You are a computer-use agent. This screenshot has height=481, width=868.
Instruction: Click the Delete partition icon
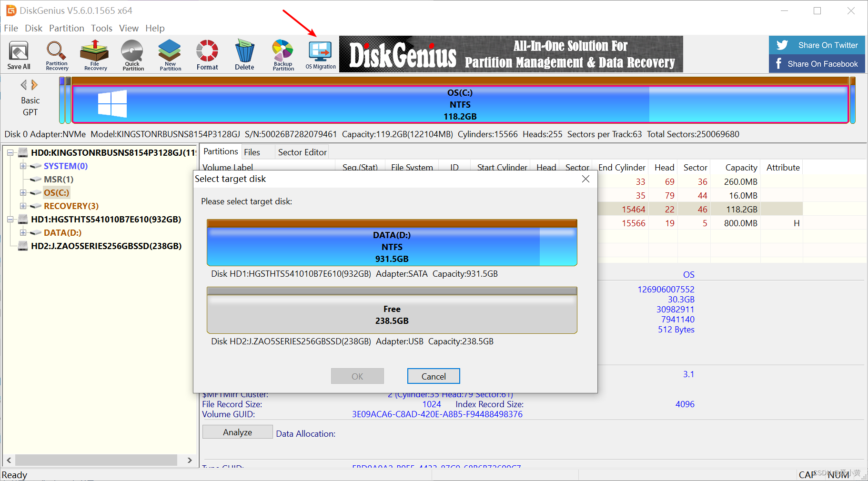click(x=244, y=55)
